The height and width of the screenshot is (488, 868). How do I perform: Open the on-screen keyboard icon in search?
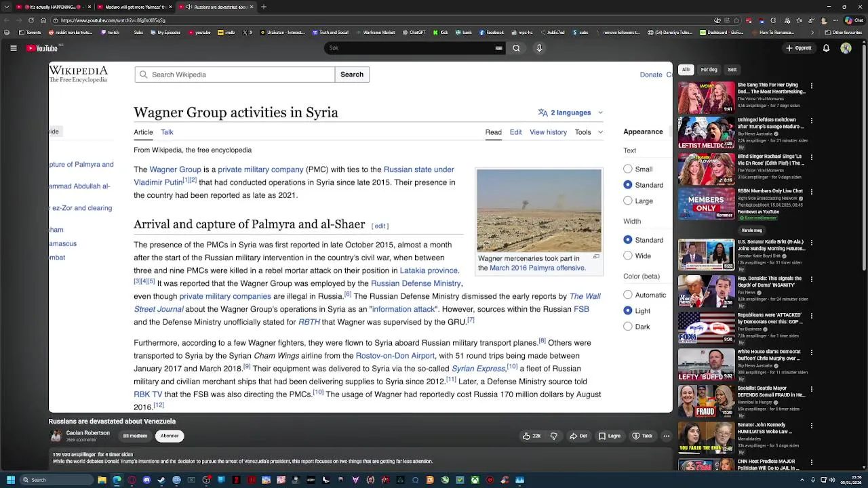coord(498,48)
